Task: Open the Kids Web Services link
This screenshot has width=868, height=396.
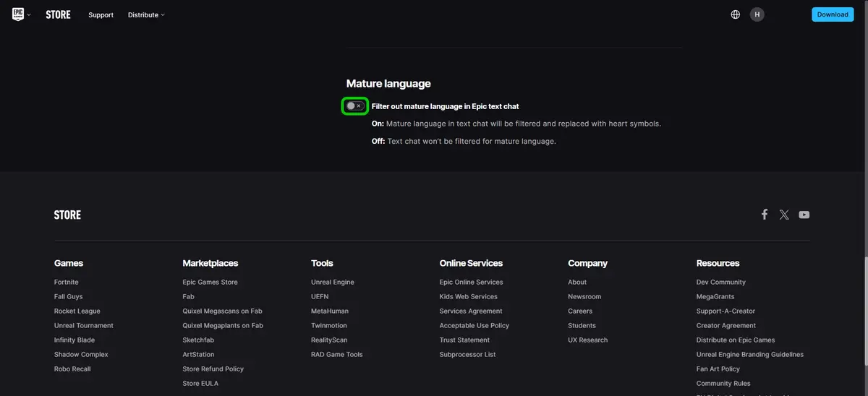Action: [x=469, y=296]
